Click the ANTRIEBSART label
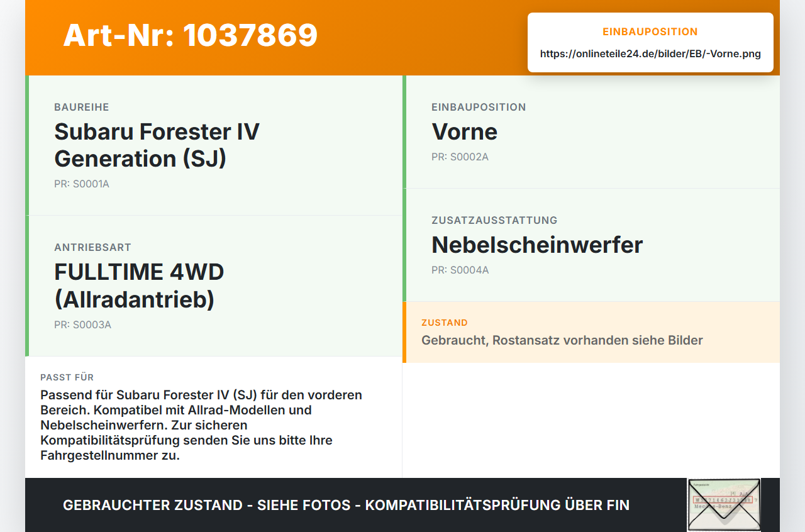The image size is (805, 532). click(x=92, y=248)
